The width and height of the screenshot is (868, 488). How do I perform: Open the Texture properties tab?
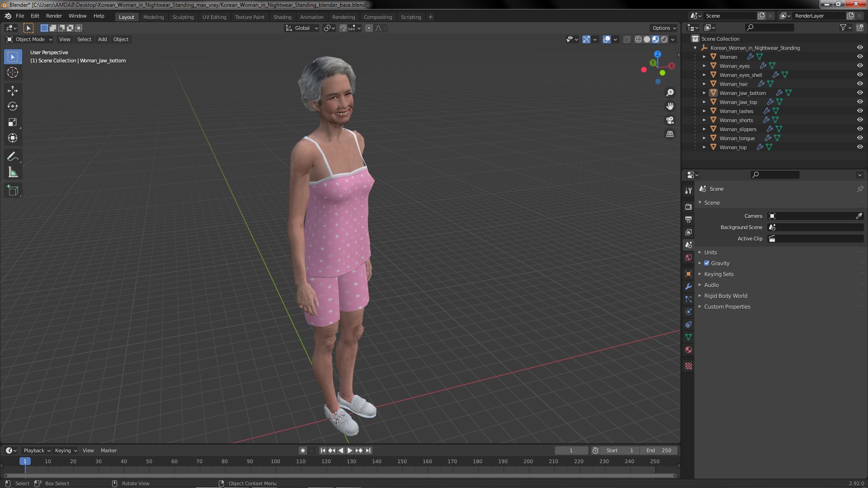(x=689, y=366)
